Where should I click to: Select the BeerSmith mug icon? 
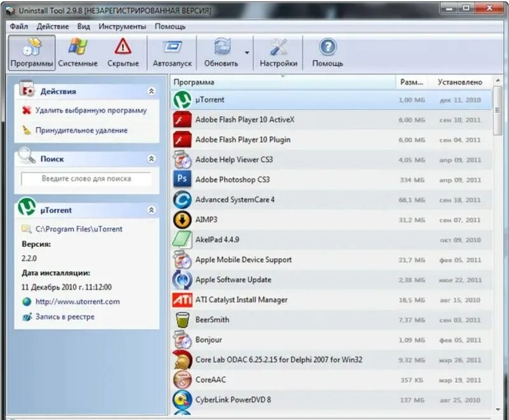[182, 320]
